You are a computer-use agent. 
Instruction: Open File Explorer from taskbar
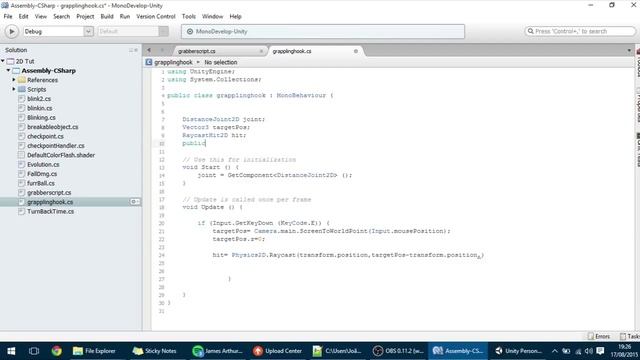coord(94,351)
